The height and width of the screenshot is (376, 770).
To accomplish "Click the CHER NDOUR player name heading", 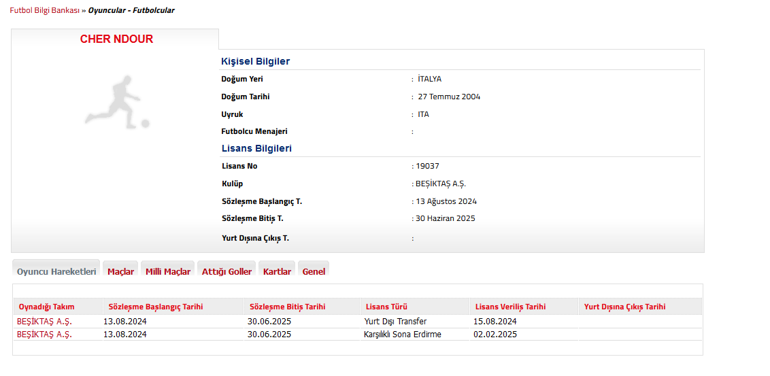I will pyautogui.click(x=116, y=39).
